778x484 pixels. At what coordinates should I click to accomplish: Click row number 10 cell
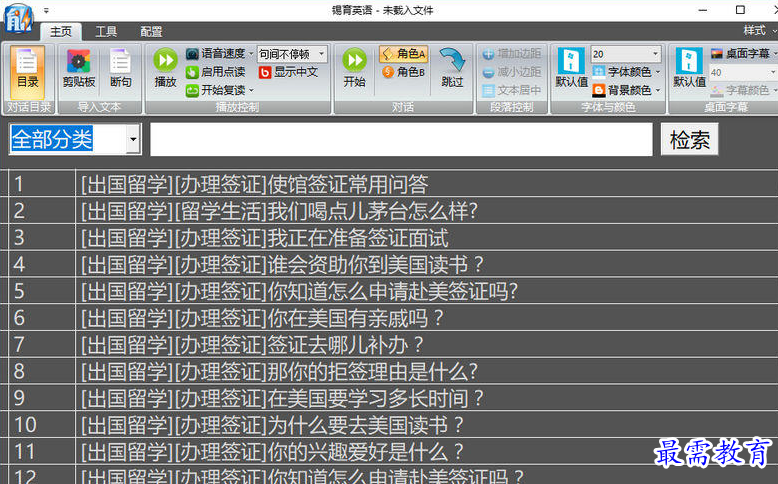tap(42, 425)
